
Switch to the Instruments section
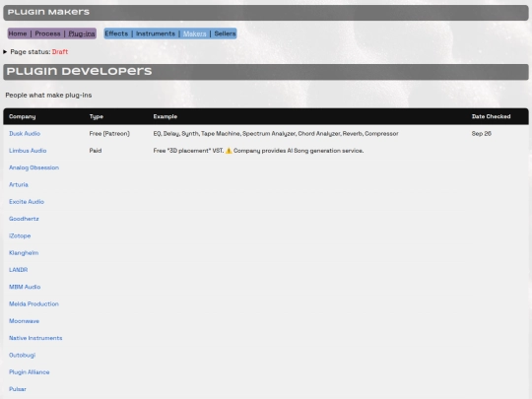tap(156, 33)
